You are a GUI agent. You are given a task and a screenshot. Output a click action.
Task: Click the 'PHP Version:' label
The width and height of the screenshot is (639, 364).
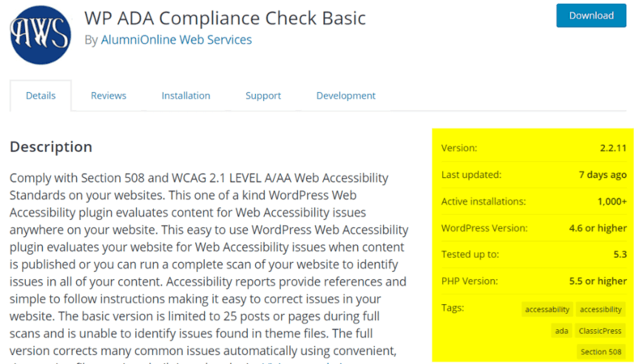tap(470, 281)
